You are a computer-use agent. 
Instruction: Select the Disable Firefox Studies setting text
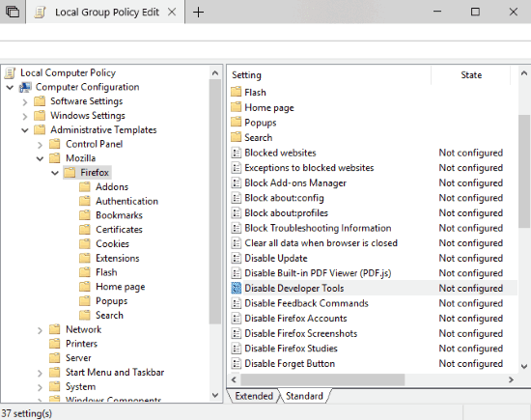coord(291,349)
